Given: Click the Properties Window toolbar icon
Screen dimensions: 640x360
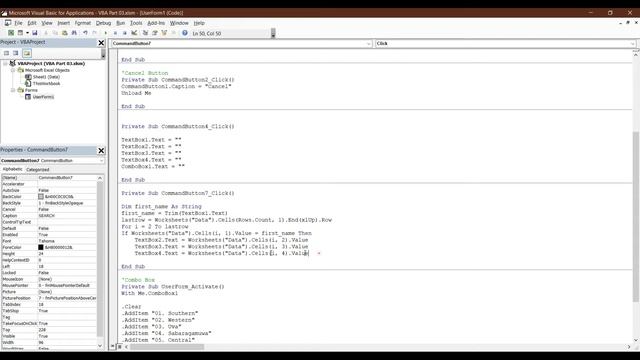Looking at the screenshot, I should pyautogui.click(x=155, y=33).
